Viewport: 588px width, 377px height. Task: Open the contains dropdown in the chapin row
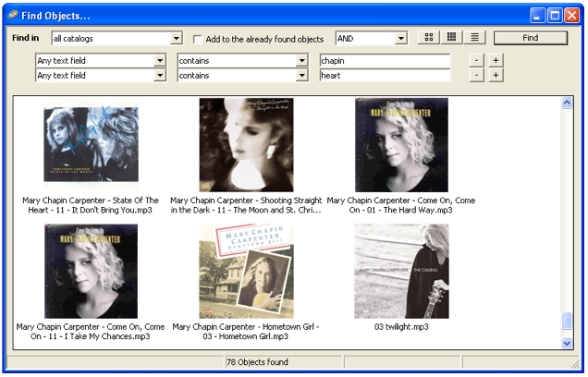tap(302, 60)
